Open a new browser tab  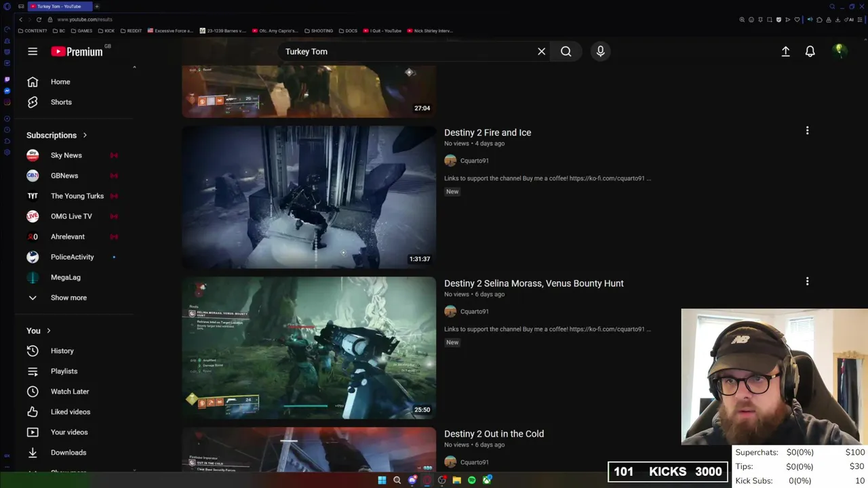click(x=97, y=6)
